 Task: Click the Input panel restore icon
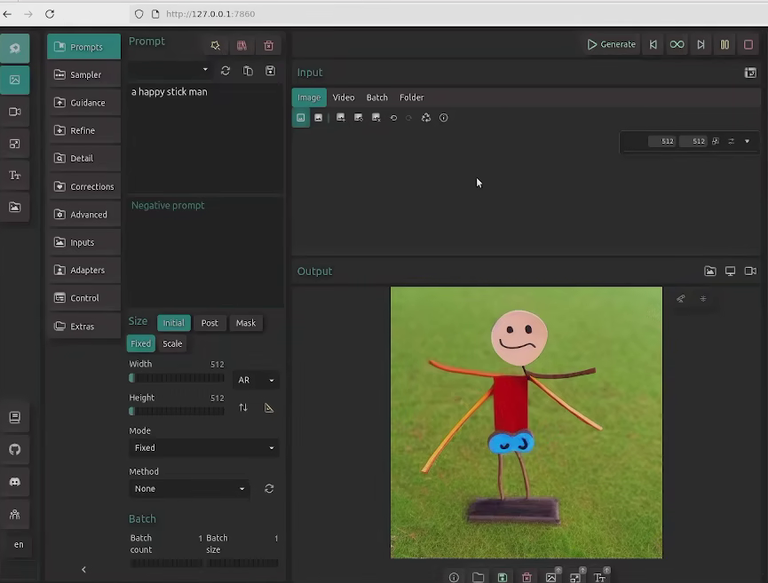pyautogui.click(x=750, y=73)
